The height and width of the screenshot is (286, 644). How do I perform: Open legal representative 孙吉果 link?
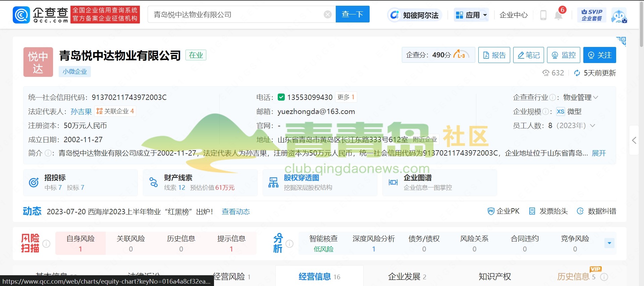pyautogui.click(x=81, y=112)
